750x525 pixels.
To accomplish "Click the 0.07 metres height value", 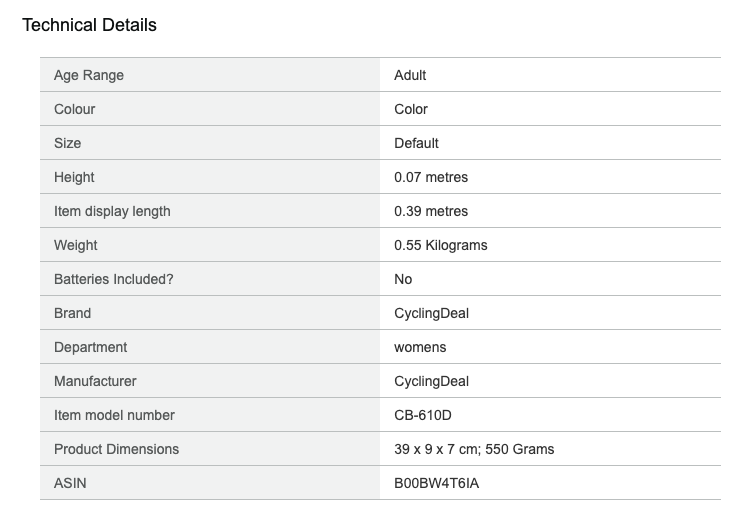I will [x=431, y=177].
